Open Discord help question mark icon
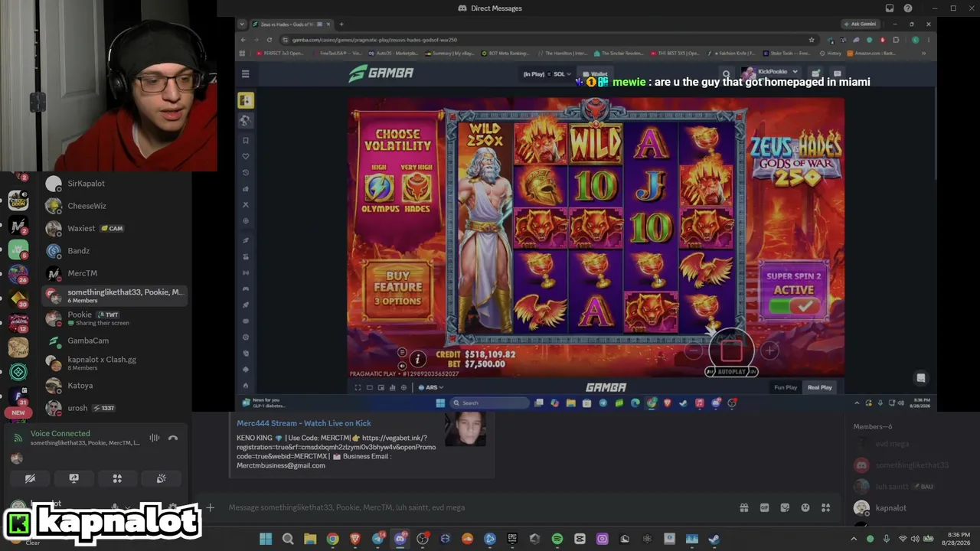980x551 pixels. (908, 8)
